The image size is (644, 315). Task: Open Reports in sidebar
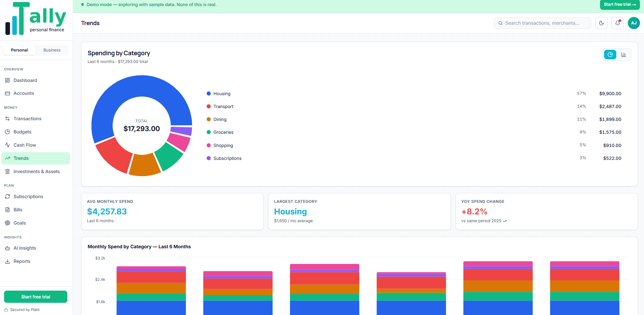(36, 261)
